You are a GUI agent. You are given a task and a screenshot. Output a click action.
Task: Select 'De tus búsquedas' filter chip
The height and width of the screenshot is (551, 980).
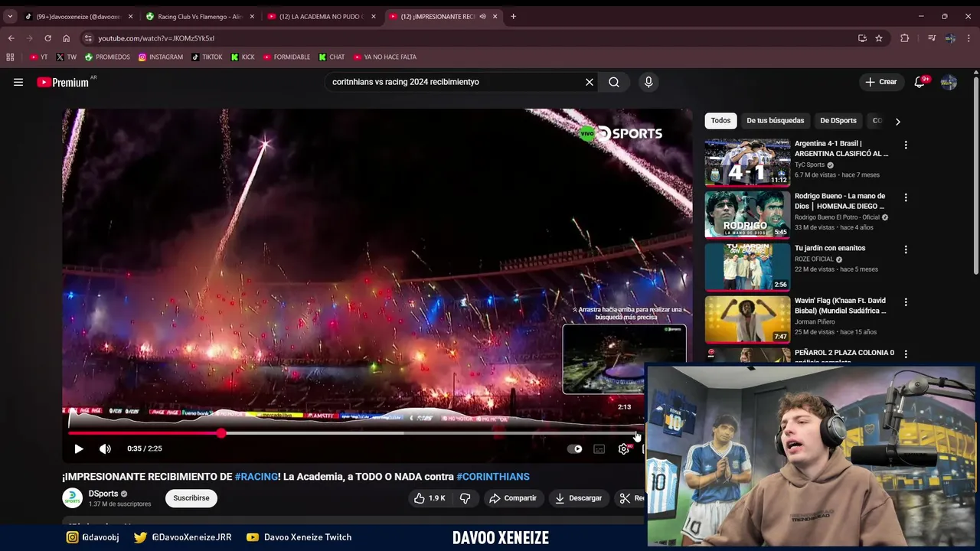[x=776, y=120]
